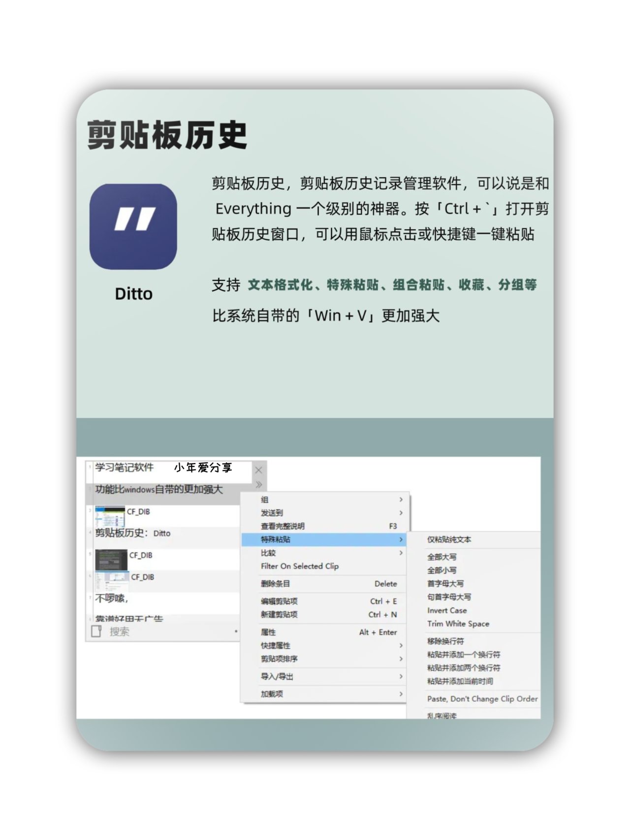Choose 全部大写 paste option
This screenshot has width=630, height=840.
tap(441, 557)
